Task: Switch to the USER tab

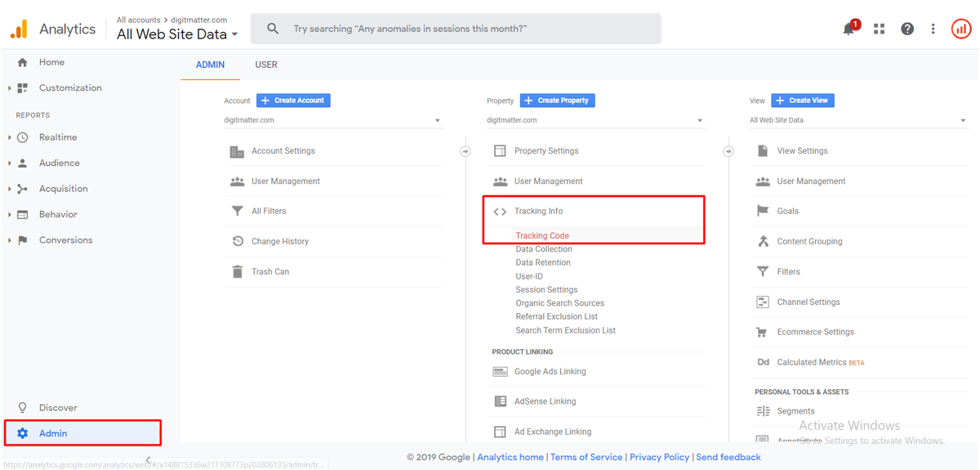Action: tap(266, 65)
